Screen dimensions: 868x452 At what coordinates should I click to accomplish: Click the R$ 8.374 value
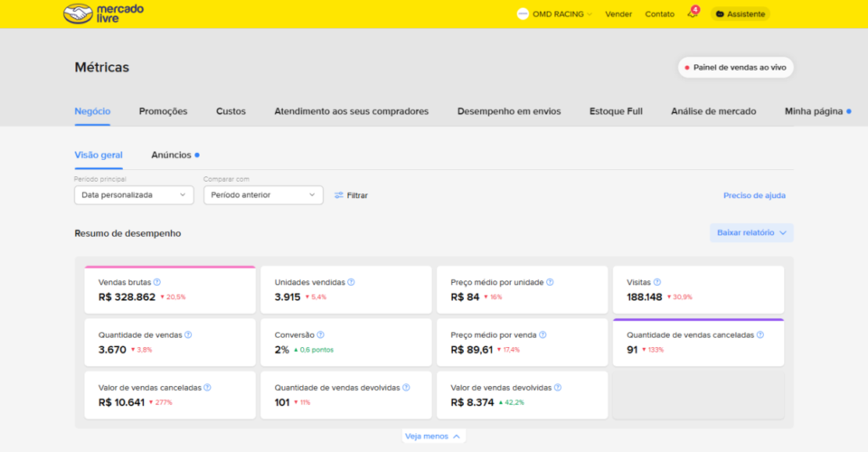[x=472, y=402]
